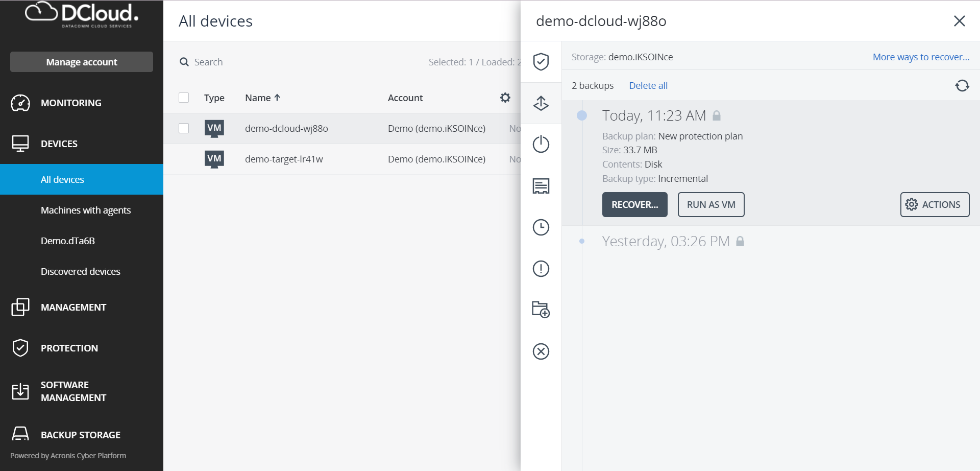Click the Delete circled X icon
This screenshot has height=471, width=980.
coord(541,351)
